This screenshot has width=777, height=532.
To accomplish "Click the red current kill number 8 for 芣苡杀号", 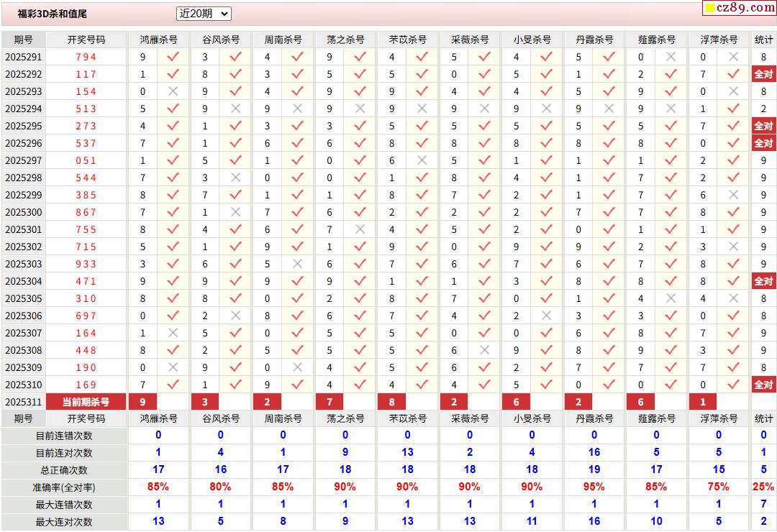I will pyautogui.click(x=391, y=402).
